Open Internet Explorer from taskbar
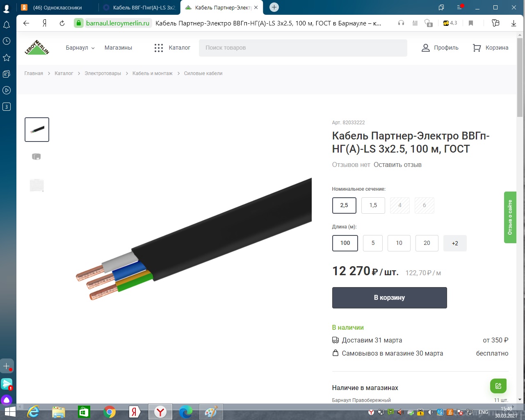 (x=33, y=412)
